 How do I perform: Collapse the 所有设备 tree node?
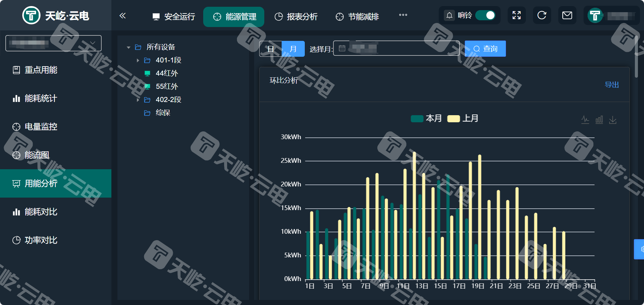(129, 47)
